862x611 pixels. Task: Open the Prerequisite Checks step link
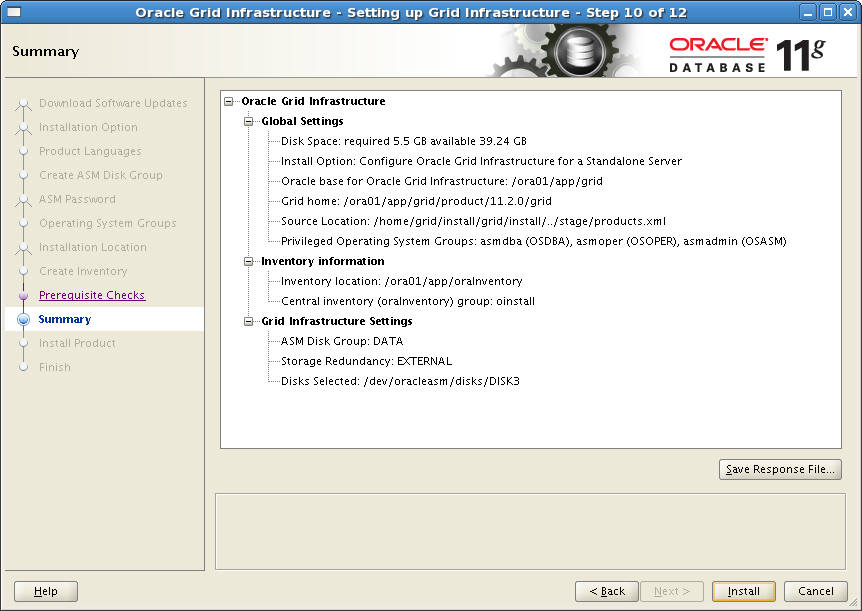[x=92, y=295]
